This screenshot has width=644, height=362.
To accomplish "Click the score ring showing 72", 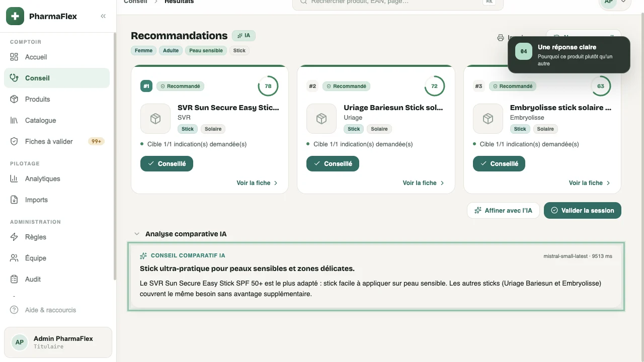I will tap(434, 86).
